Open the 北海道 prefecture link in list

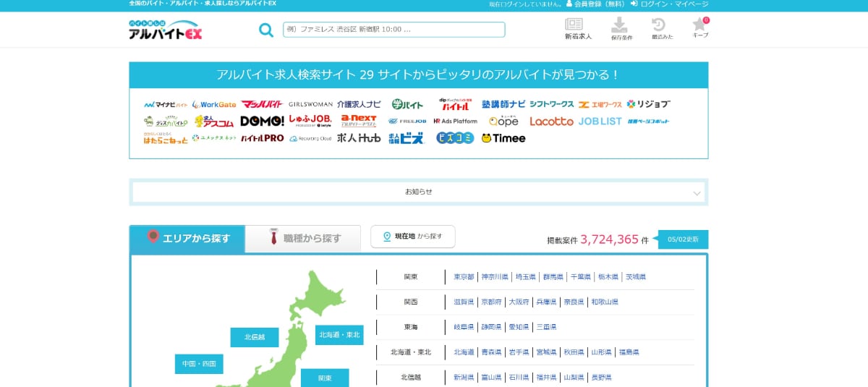pos(464,352)
